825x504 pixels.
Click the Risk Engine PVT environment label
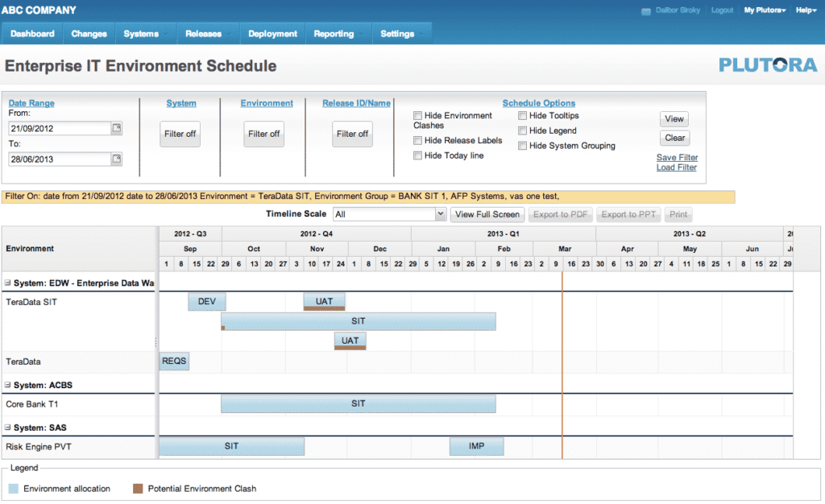[39, 447]
